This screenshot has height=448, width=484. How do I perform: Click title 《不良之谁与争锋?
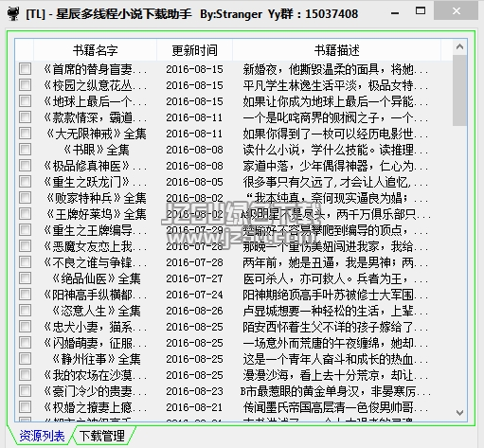[96, 262]
